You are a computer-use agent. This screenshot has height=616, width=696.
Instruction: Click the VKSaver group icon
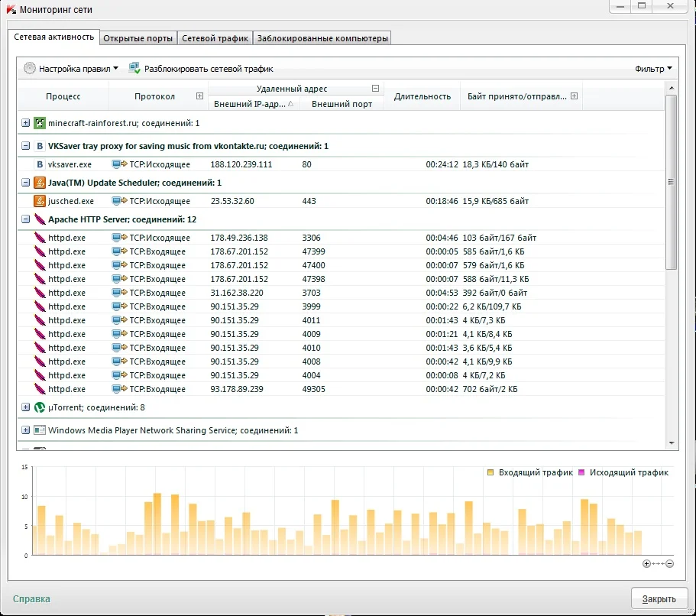click(x=40, y=145)
